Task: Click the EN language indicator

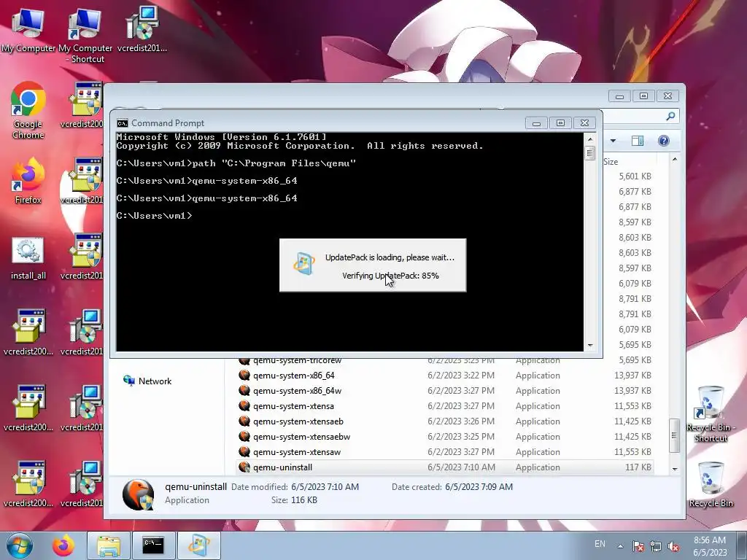Action: (x=600, y=544)
